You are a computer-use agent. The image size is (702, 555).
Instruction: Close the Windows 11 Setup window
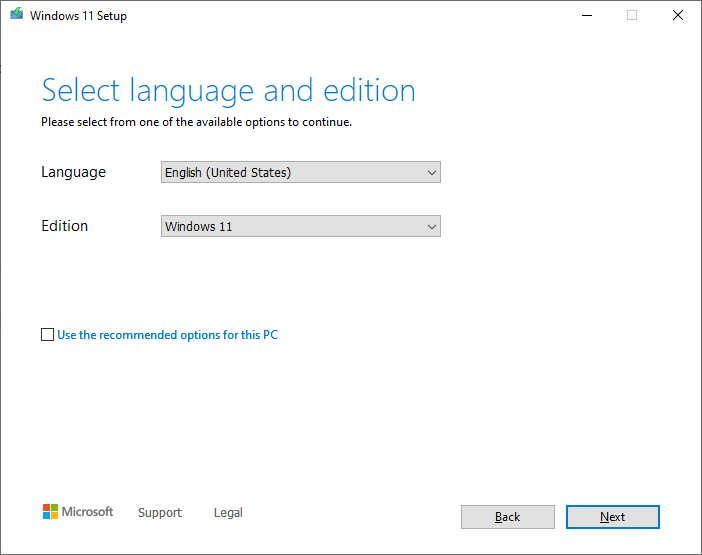678,16
